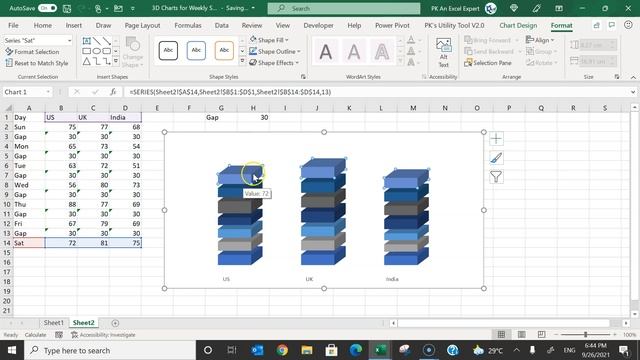This screenshot has height=360, width=640.
Task: Select column E header
Action: (157, 108)
